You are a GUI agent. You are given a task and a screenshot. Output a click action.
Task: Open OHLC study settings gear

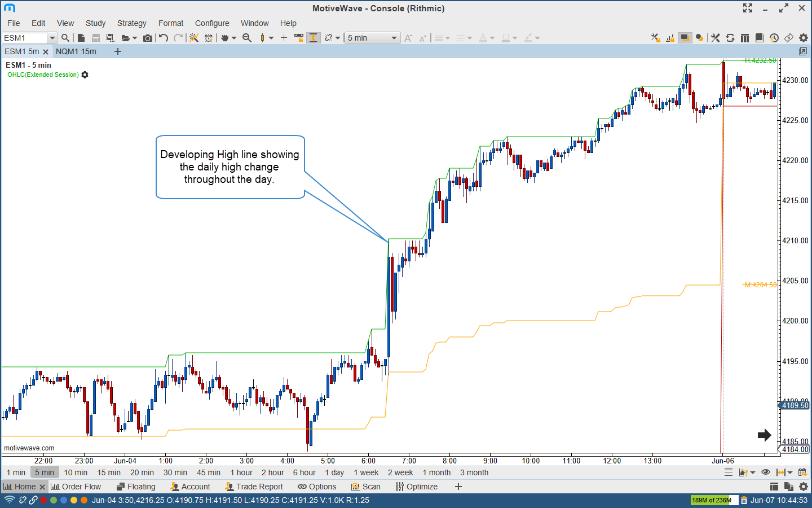85,75
